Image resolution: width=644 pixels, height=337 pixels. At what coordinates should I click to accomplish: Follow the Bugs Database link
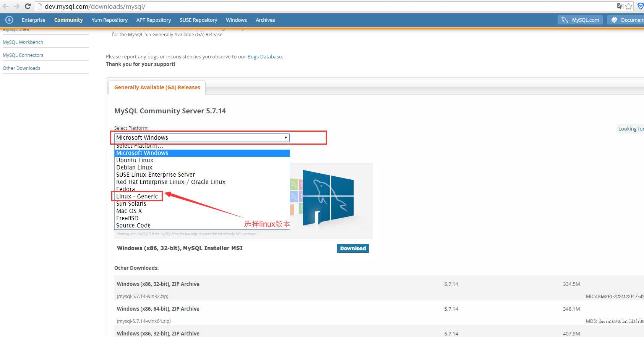pos(264,56)
